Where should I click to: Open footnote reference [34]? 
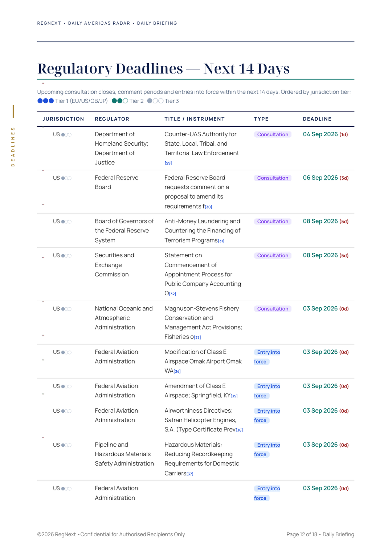pos(177,371)
